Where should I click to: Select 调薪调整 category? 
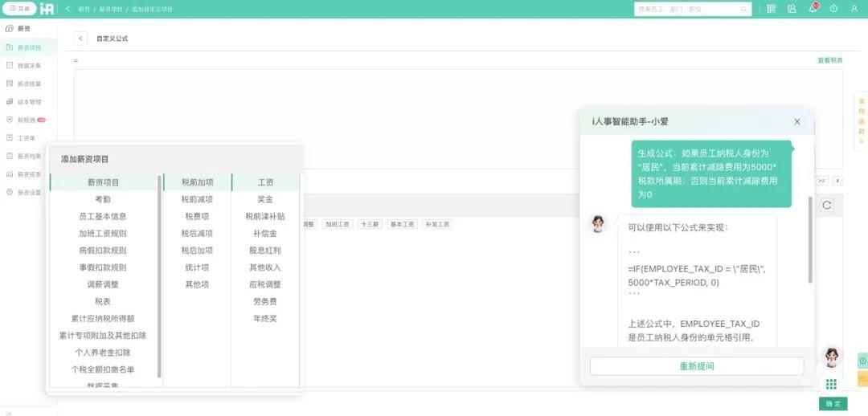[104, 285]
